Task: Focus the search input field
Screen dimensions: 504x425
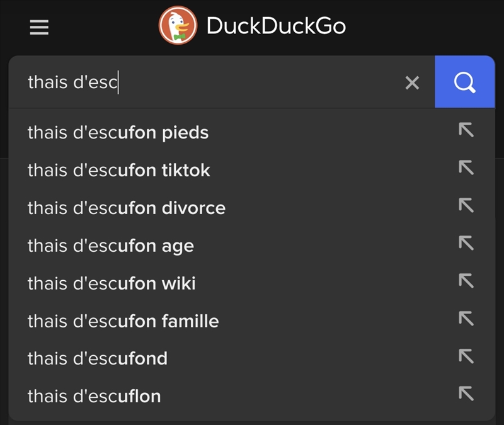Action: [208, 82]
